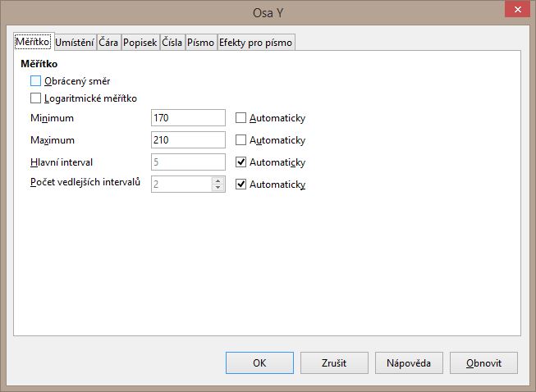Check Automaticky for the Minimum value

[x=241, y=118]
